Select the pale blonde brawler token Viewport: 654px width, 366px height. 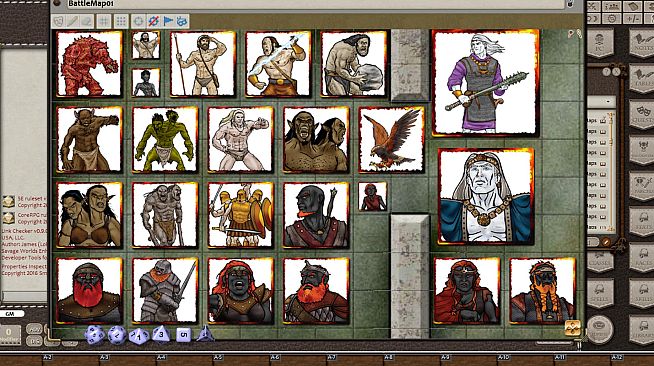point(241,140)
